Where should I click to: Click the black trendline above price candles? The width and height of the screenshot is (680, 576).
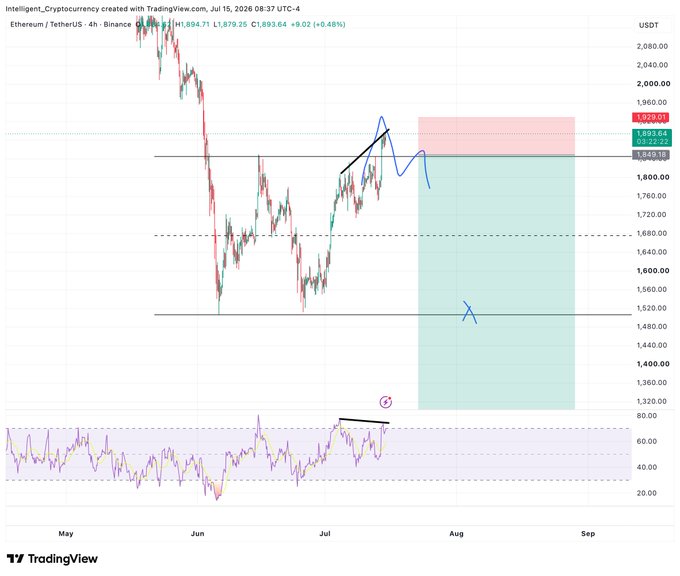365,151
